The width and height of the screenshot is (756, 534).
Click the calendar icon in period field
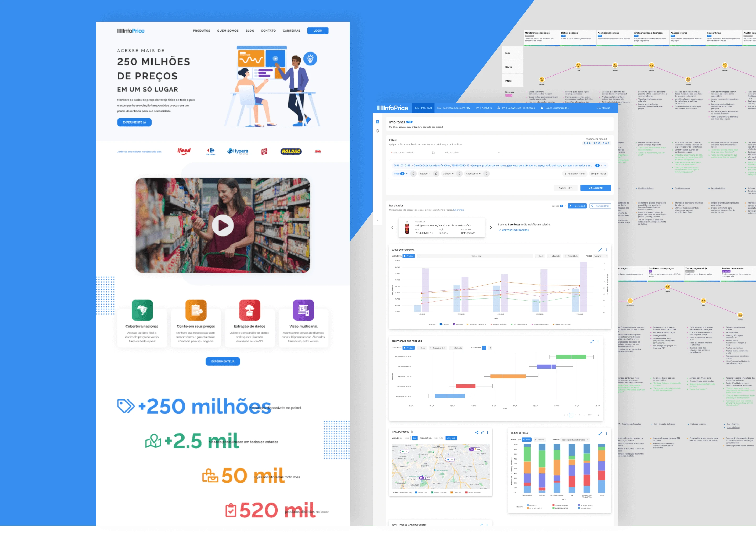pos(433,153)
